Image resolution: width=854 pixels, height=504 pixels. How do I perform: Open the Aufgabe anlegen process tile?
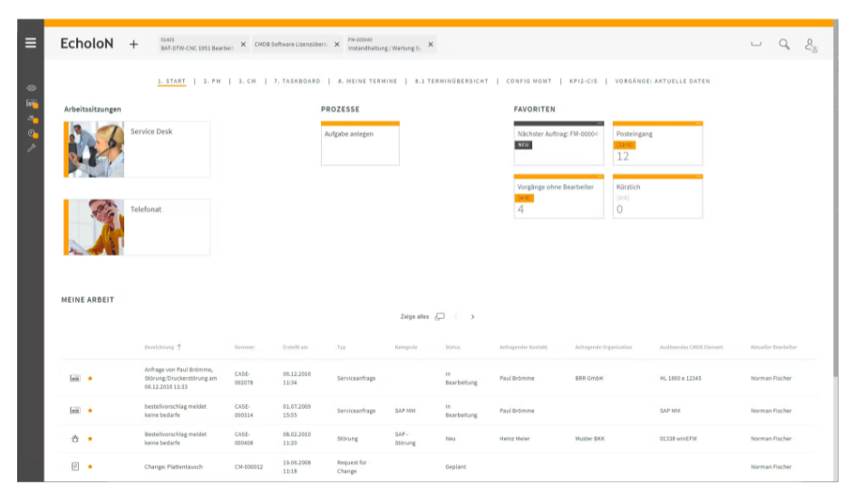point(360,143)
